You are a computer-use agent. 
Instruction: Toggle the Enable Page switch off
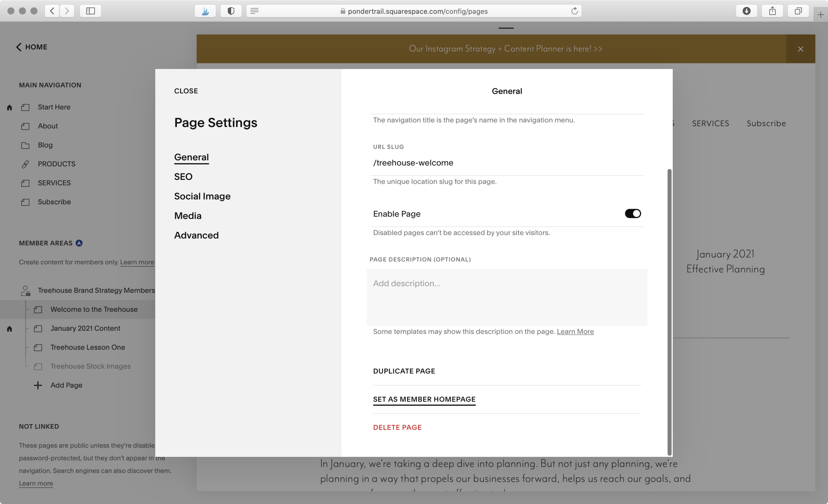(633, 213)
